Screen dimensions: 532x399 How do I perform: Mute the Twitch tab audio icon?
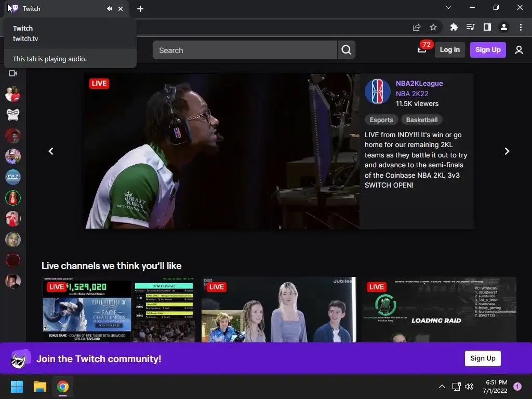pyautogui.click(x=109, y=9)
